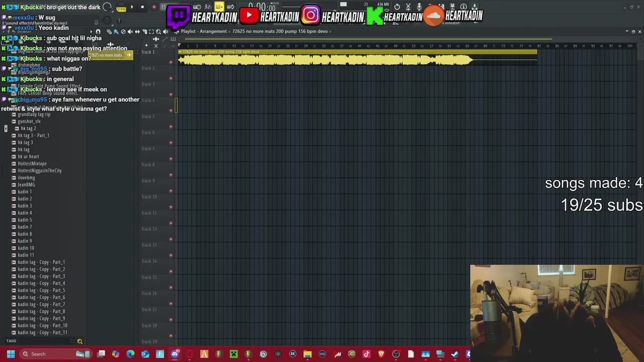The image size is (644, 362).
Task: Select the kadin 5 sample in browser
Action: pos(25,220)
